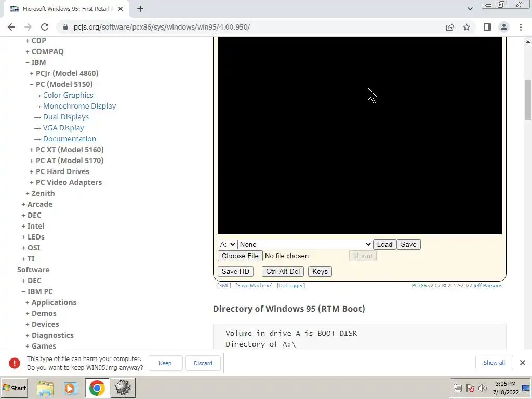Expand the Devices entry
This screenshot has width=532, height=399.
tap(42, 324)
